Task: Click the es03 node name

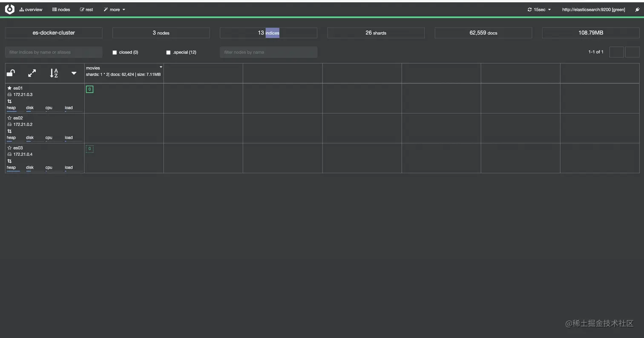Action: tap(18, 148)
